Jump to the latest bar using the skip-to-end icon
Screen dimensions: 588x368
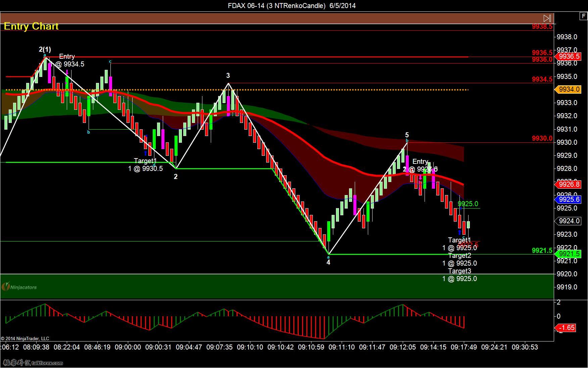tap(547, 18)
